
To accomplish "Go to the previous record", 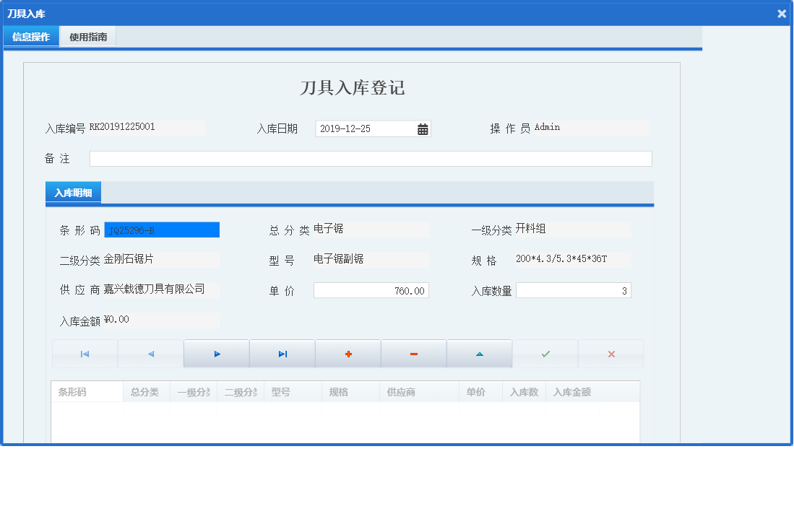I will [150, 353].
